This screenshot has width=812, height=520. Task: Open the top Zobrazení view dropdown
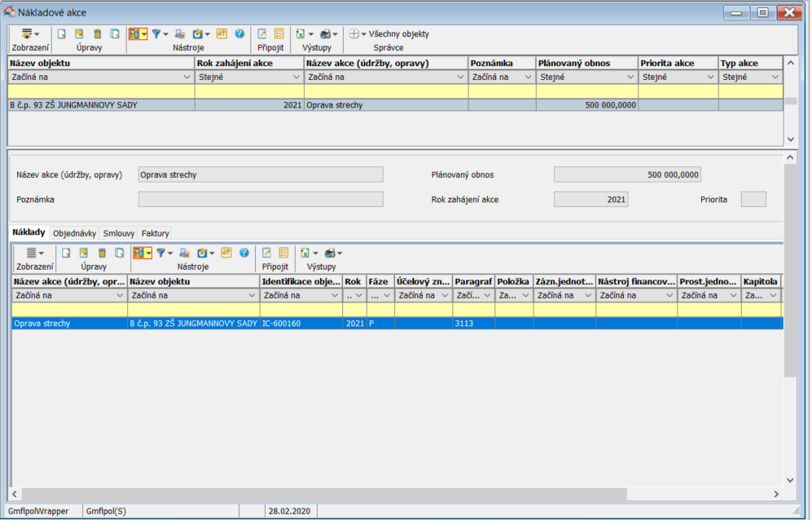tap(30, 34)
